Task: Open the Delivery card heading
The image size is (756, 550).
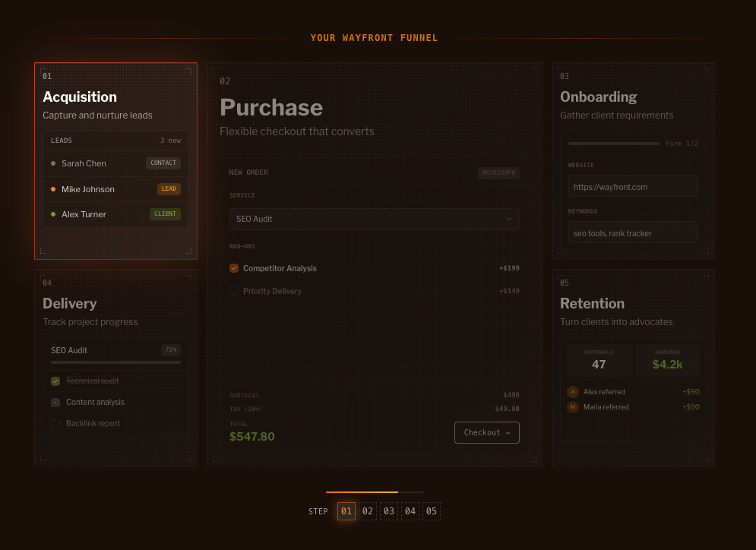Action: 69,303
